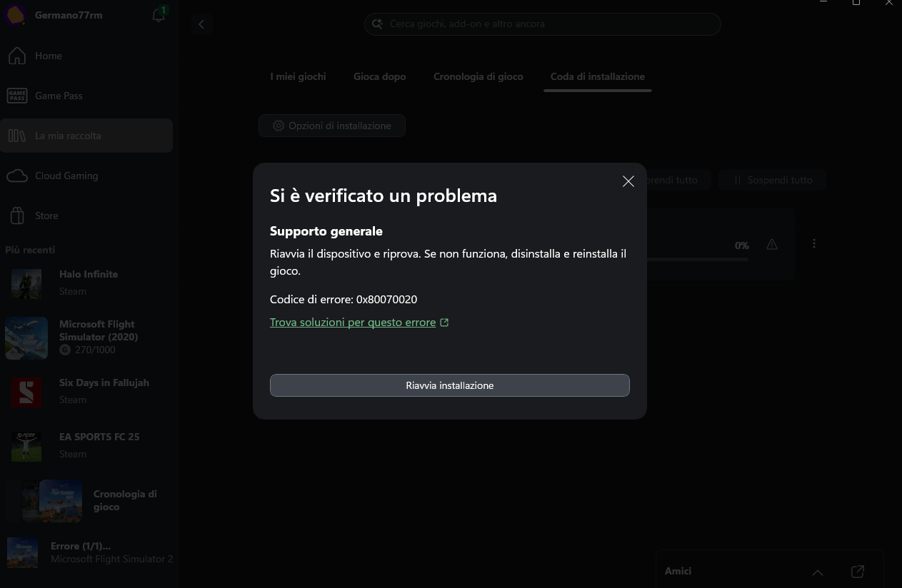Open Cloud Gaming in sidebar
Image resolution: width=902 pixels, height=588 pixels.
click(x=66, y=176)
